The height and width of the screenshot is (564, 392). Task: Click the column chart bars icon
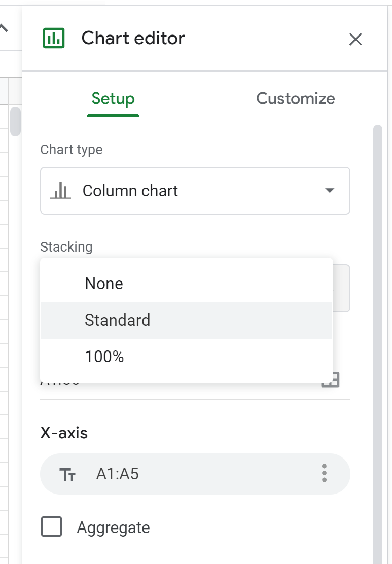click(61, 191)
